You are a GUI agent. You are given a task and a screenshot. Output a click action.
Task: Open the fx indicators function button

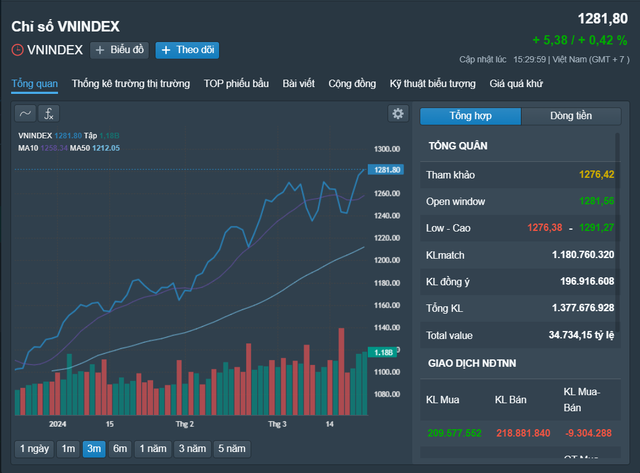[x=48, y=114]
